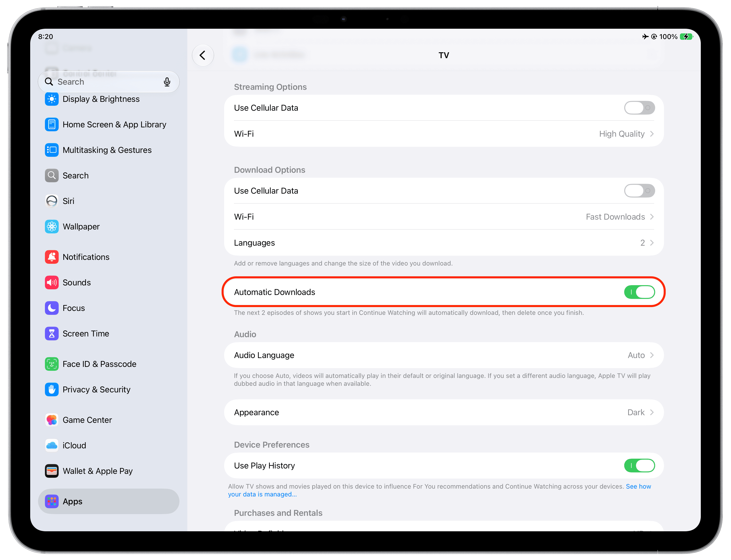Tap Wi-Fi label under Download Options
The image size is (731, 560).
(x=244, y=217)
